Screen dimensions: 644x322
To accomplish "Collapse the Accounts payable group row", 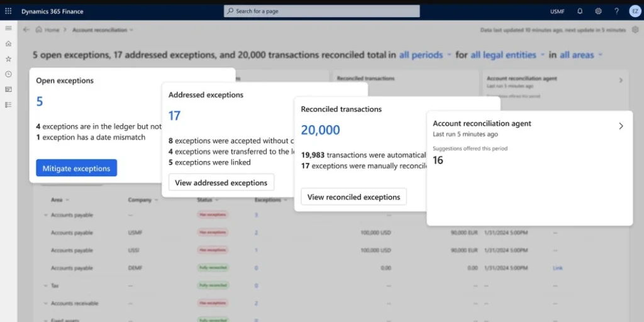I will pos(45,215).
